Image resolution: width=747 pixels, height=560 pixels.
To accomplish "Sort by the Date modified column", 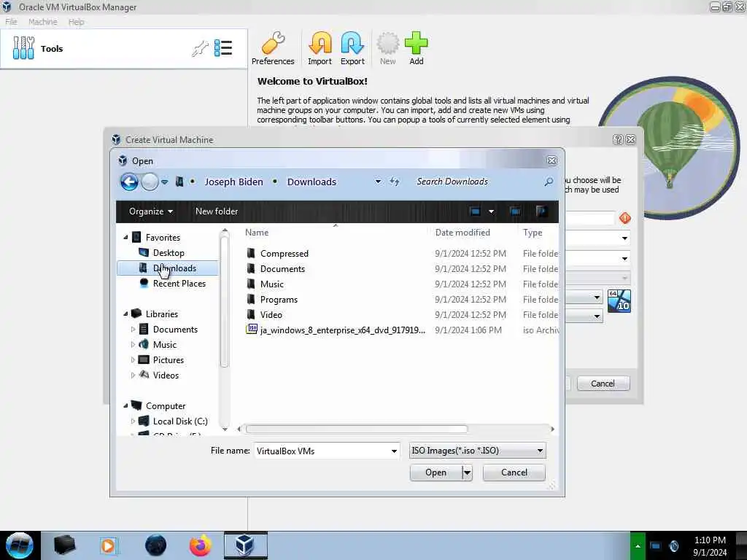I will coord(462,233).
